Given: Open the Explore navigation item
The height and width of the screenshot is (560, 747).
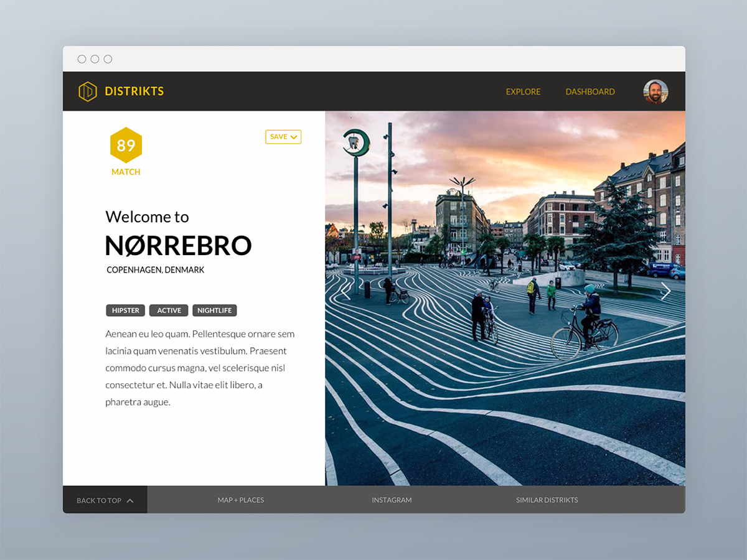Looking at the screenshot, I should click(x=523, y=91).
